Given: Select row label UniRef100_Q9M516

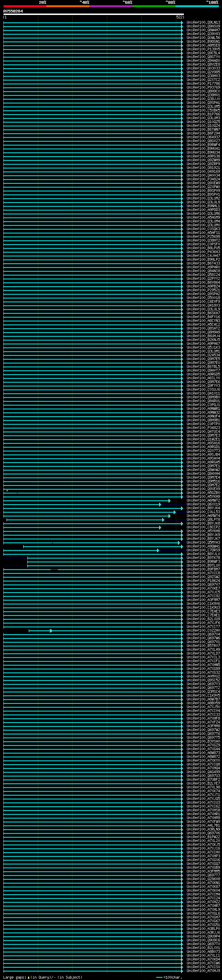Looking at the screenshot, I should pos(203,481).
